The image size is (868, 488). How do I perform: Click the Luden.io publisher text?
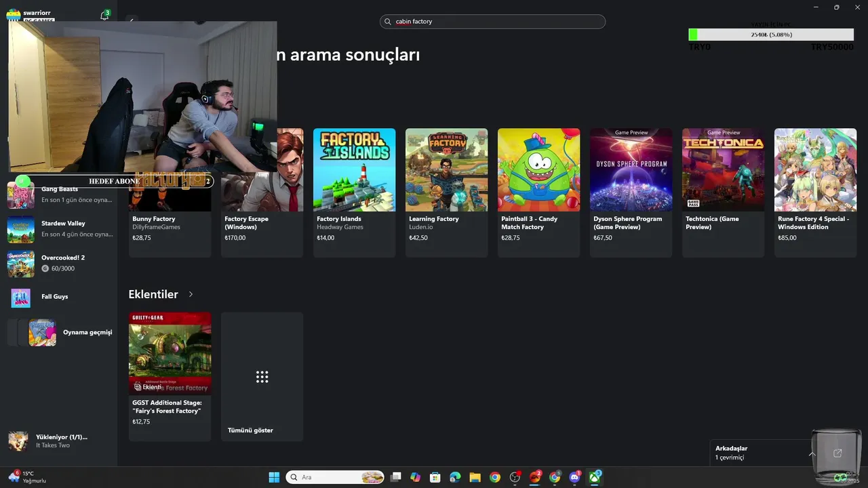[x=422, y=227]
